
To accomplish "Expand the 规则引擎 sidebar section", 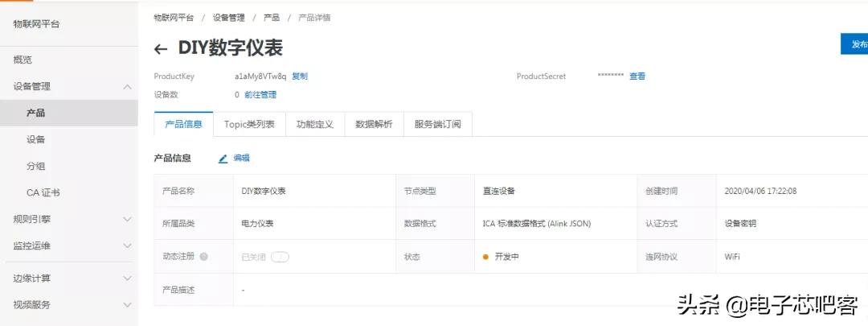I will click(127, 220).
